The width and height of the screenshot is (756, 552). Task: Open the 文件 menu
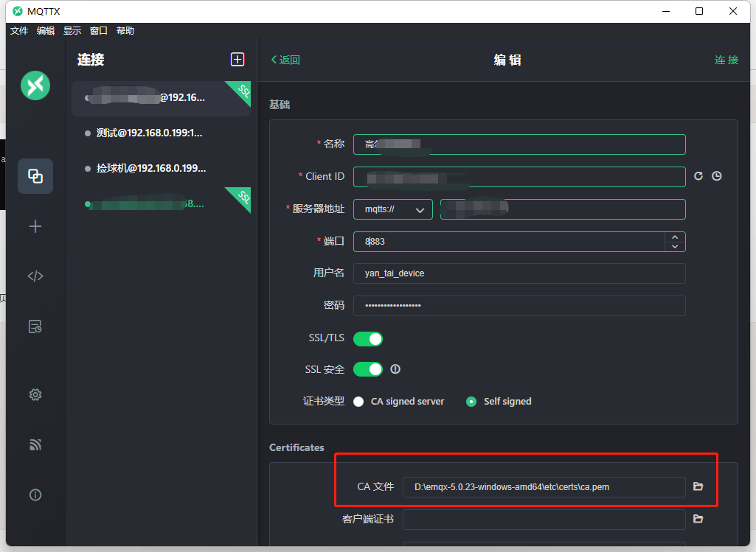[19, 31]
